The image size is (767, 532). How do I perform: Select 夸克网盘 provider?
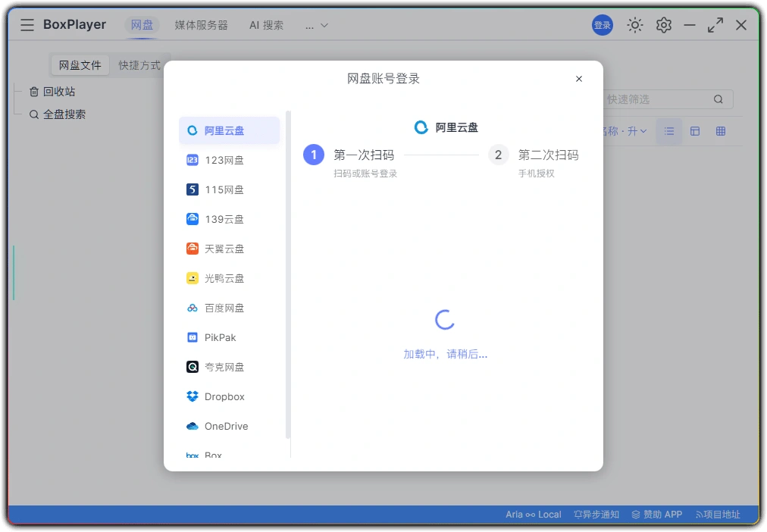(230, 368)
